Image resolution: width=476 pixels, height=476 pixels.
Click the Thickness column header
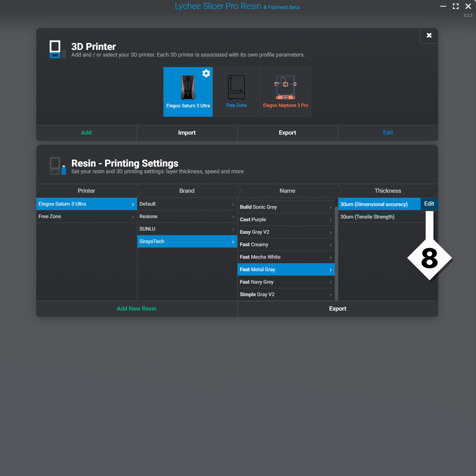tap(387, 191)
